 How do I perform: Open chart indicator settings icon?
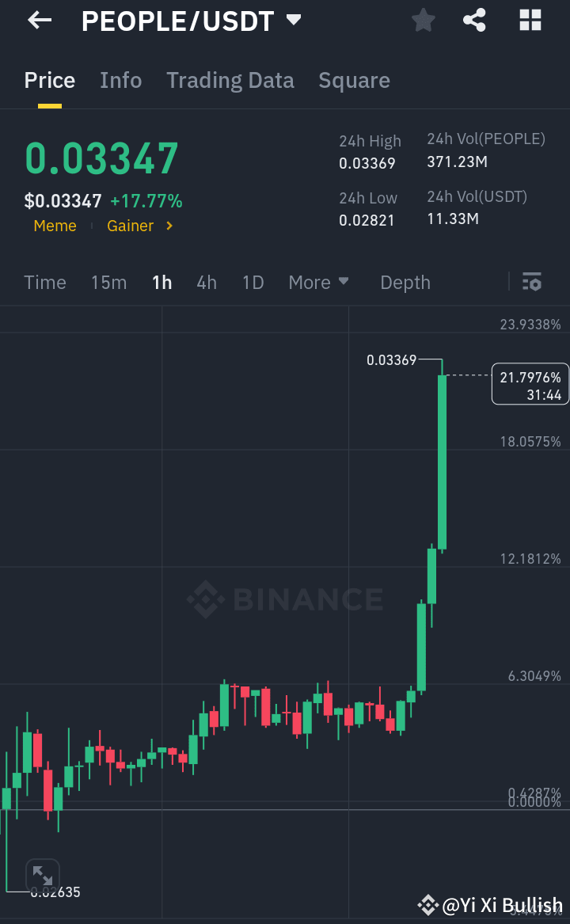pos(531,282)
